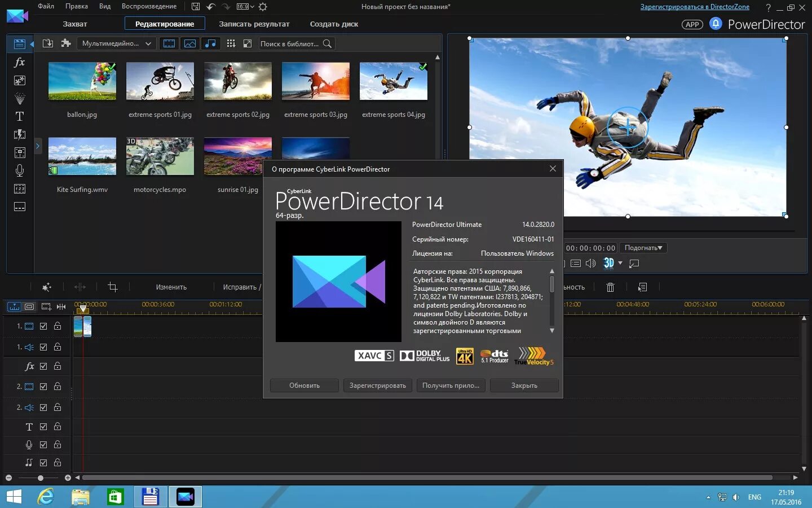Click the notification bell icon near PowerDirector
The height and width of the screenshot is (508, 812).
(x=716, y=24)
